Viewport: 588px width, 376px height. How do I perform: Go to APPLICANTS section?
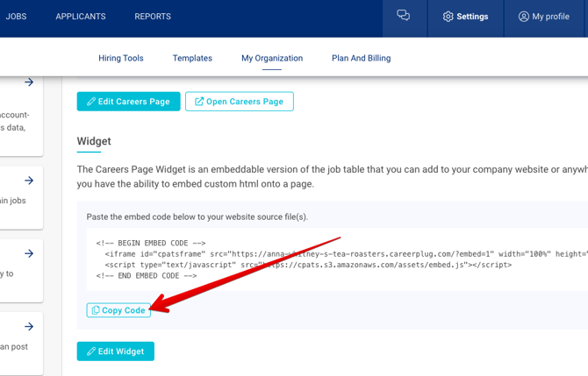point(81,17)
